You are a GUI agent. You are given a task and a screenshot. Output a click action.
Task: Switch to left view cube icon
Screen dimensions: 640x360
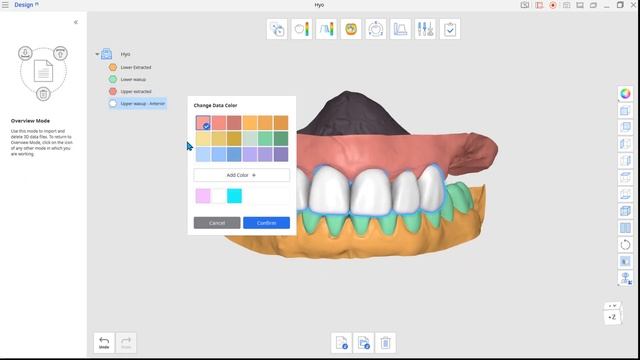625,144
